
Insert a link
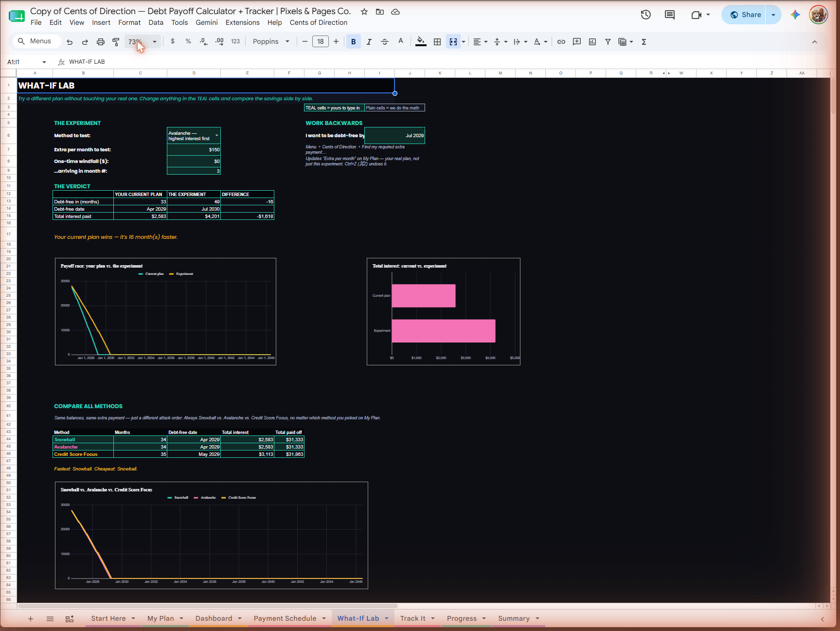561,42
